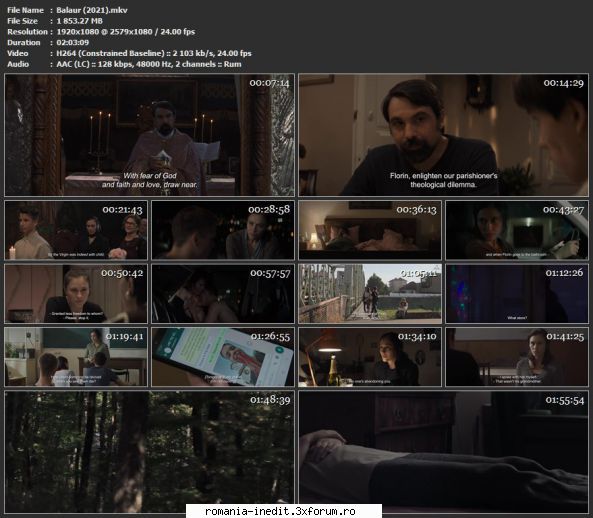
Task: Open the thumbnail timestamped 00:07:14
Action: pyautogui.click(x=149, y=135)
